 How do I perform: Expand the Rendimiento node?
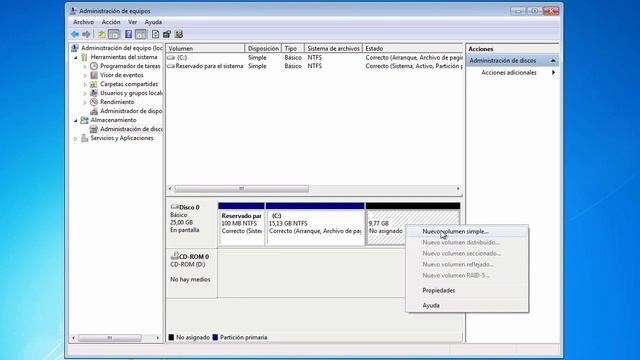pyautogui.click(x=85, y=102)
